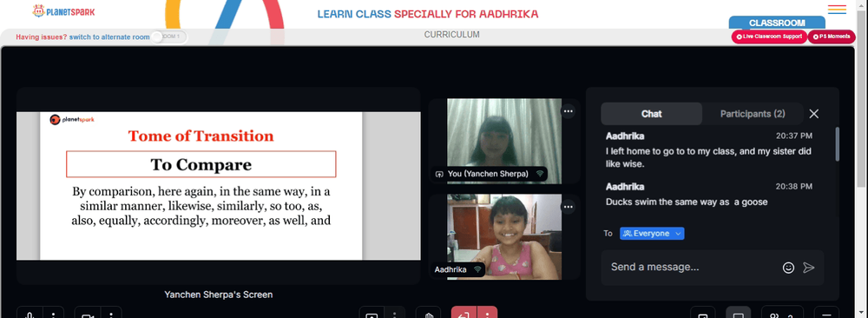Open camera options next to camera button

click(x=111, y=315)
